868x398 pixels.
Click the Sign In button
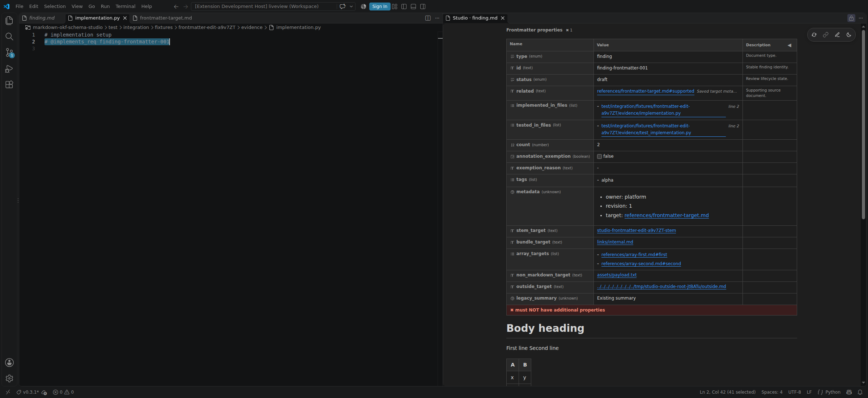pyautogui.click(x=379, y=7)
